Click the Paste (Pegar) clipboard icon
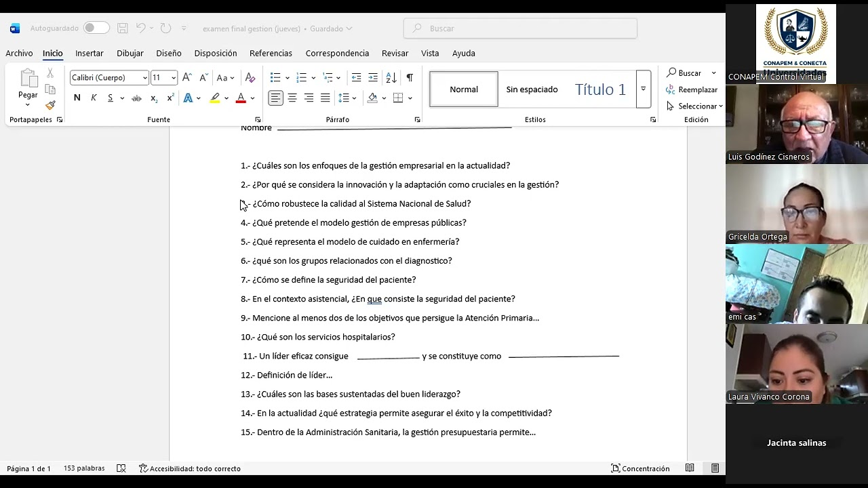Screen dimensions: 868x488 tap(28, 79)
